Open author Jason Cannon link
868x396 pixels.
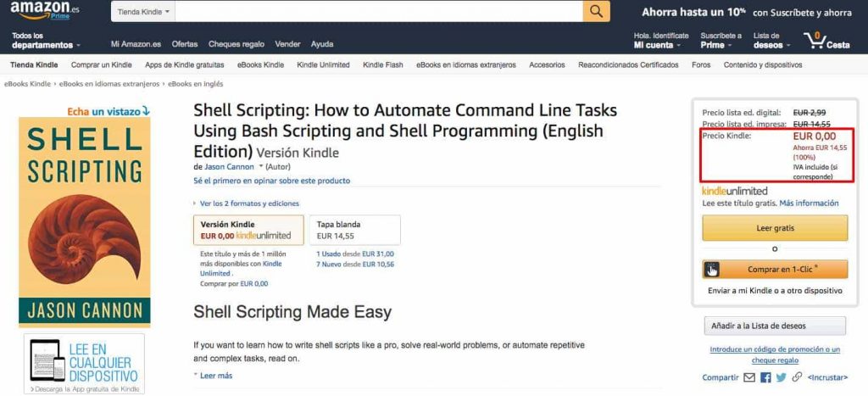pos(229,167)
